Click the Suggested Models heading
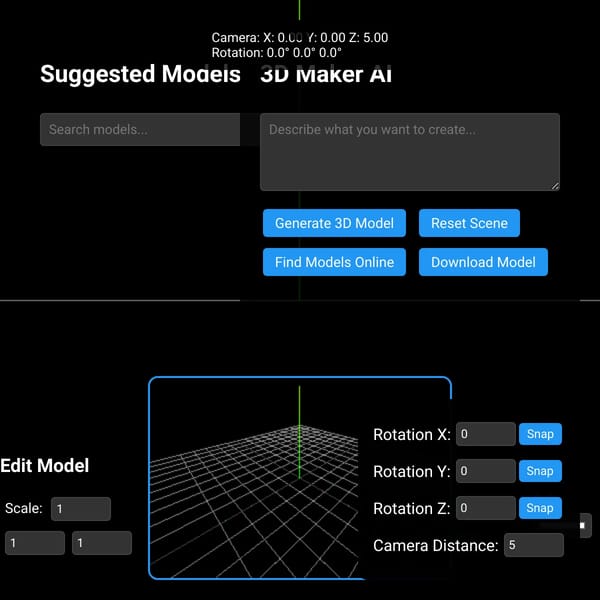 pyautogui.click(x=140, y=73)
